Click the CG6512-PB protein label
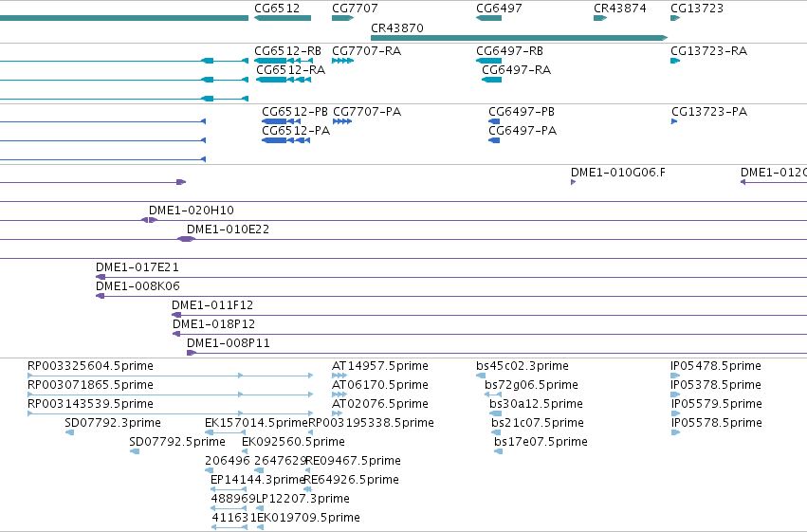Image resolution: width=807 pixels, height=532 pixels. point(295,112)
